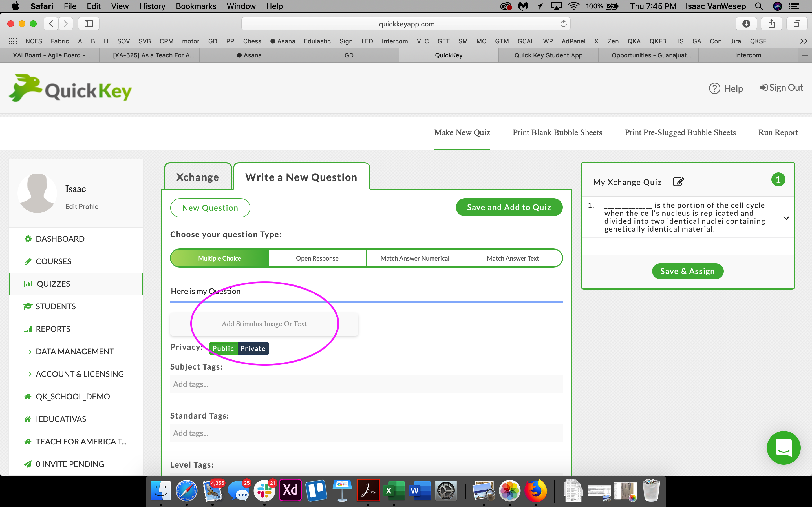This screenshot has width=812, height=507.
Task: Click Save and Add to Quiz button
Action: pos(509,207)
